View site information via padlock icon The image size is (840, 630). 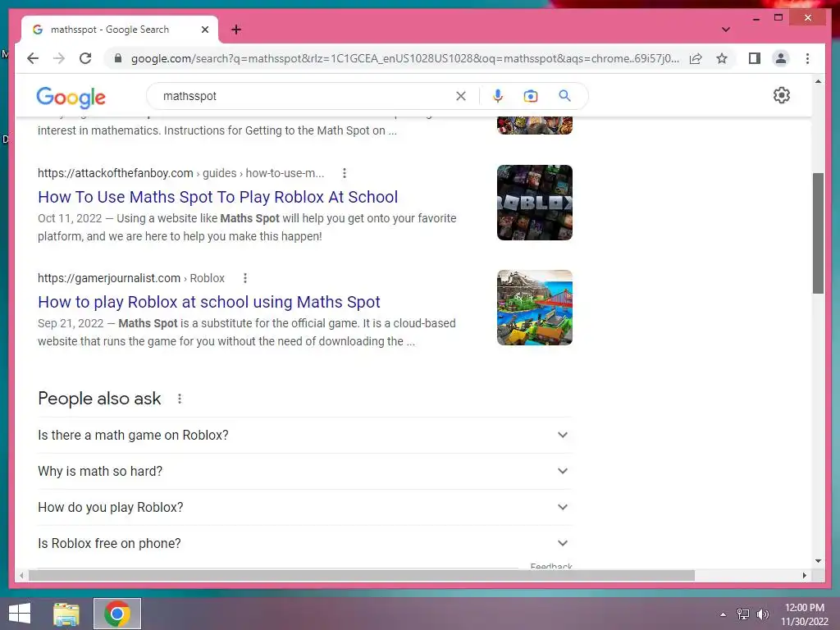coord(118,58)
